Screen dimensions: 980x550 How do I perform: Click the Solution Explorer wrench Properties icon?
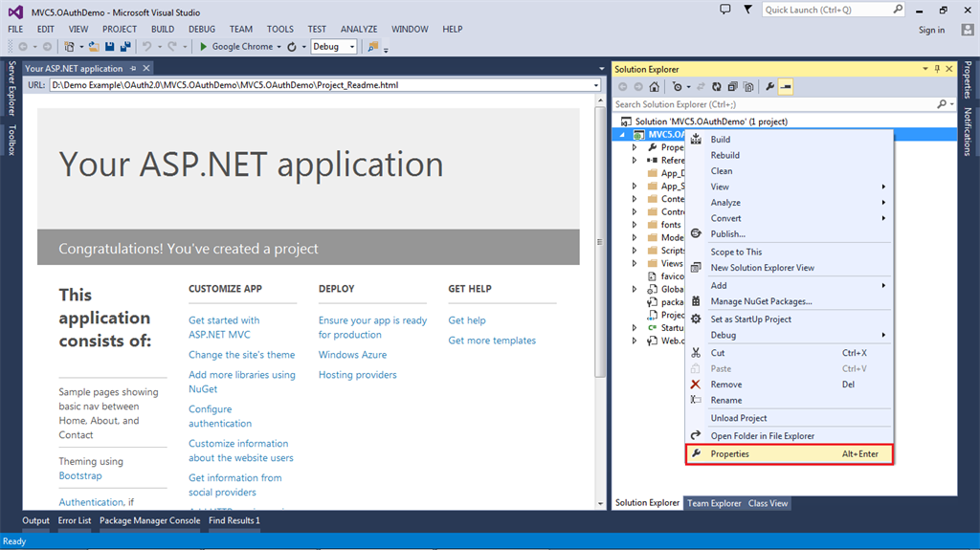(x=769, y=87)
